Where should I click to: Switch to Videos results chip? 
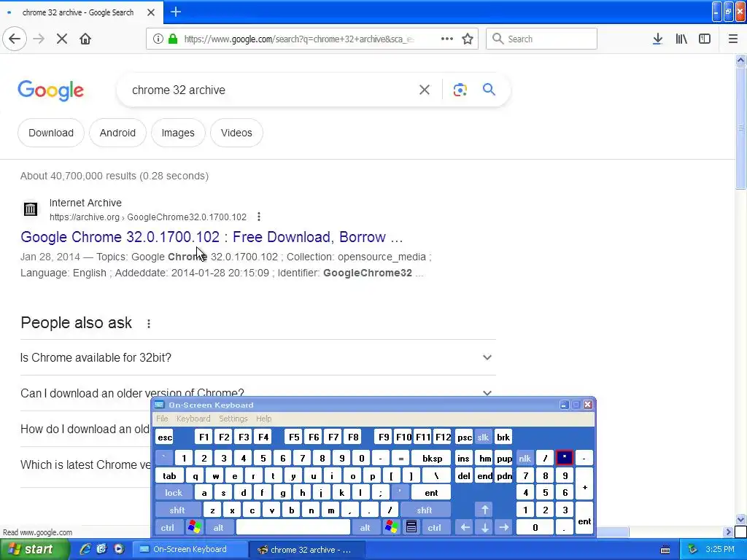pos(236,133)
